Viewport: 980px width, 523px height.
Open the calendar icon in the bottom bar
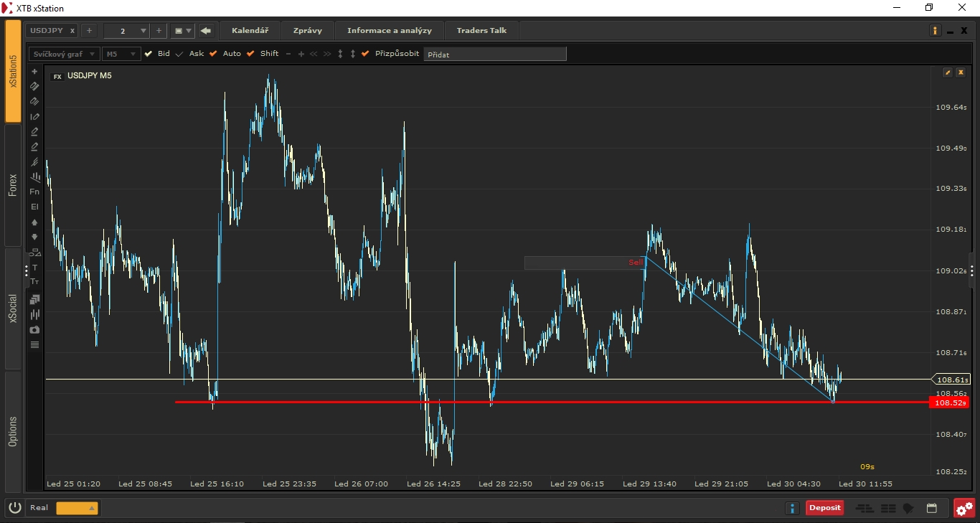932,508
